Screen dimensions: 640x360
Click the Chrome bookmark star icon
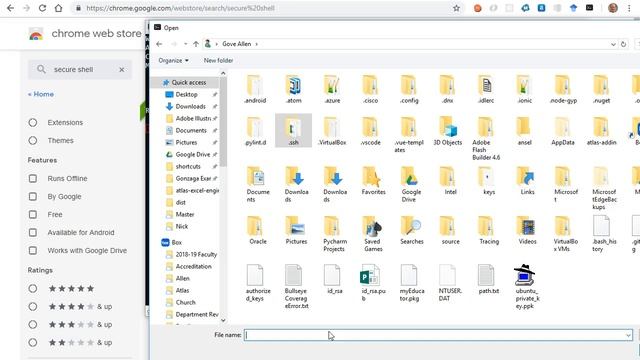click(x=456, y=8)
